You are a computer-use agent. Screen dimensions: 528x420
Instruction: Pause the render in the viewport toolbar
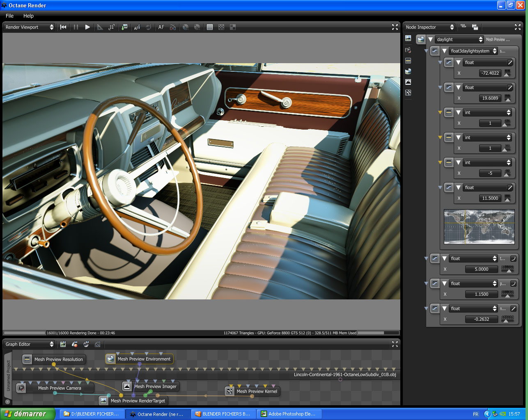click(x=76, y=27)
